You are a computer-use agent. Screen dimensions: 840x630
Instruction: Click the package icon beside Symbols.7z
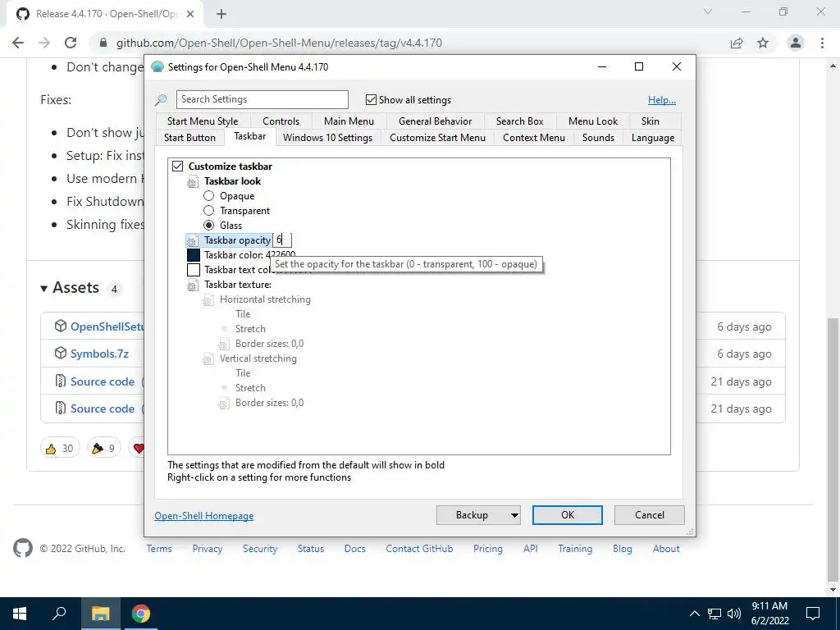pyautogui.click(x=61, y=354)
